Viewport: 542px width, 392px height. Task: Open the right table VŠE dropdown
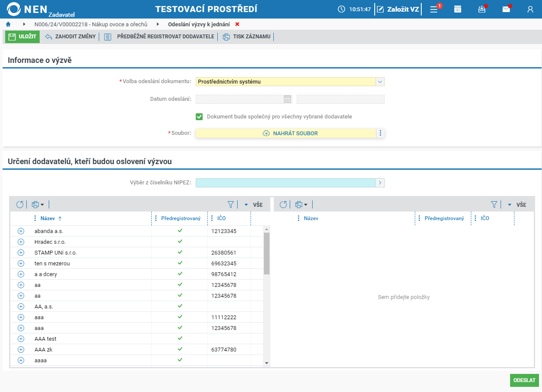click(x=517, y=205)
